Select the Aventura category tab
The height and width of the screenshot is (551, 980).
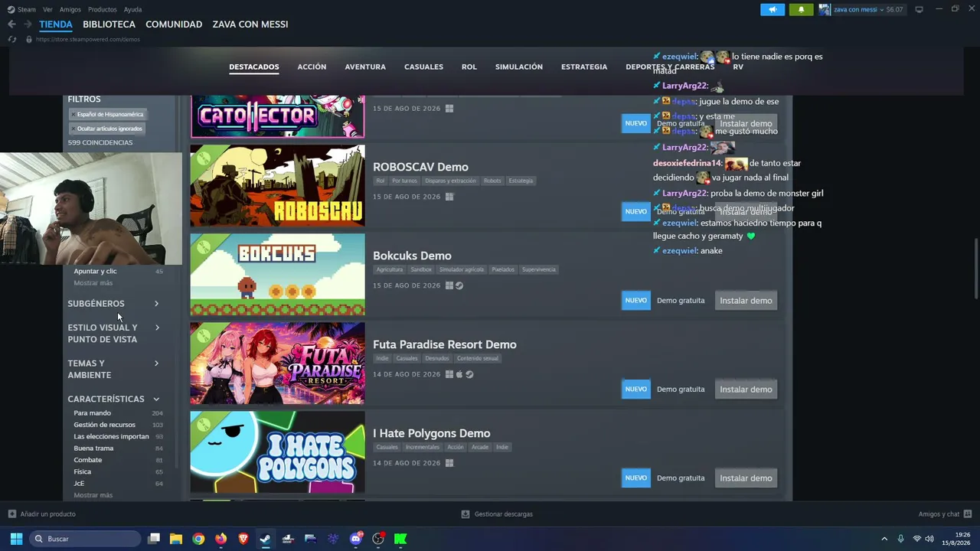(x=365, y=67)
